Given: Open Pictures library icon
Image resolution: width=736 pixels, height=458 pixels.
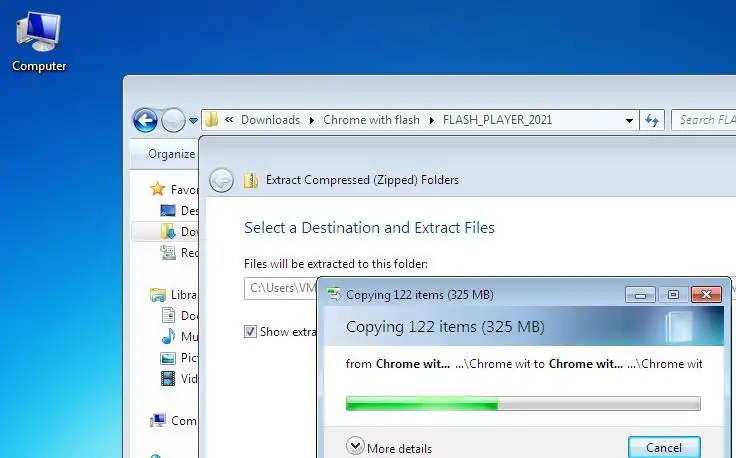Looking at the screenshot, I should tap(168, 358).
